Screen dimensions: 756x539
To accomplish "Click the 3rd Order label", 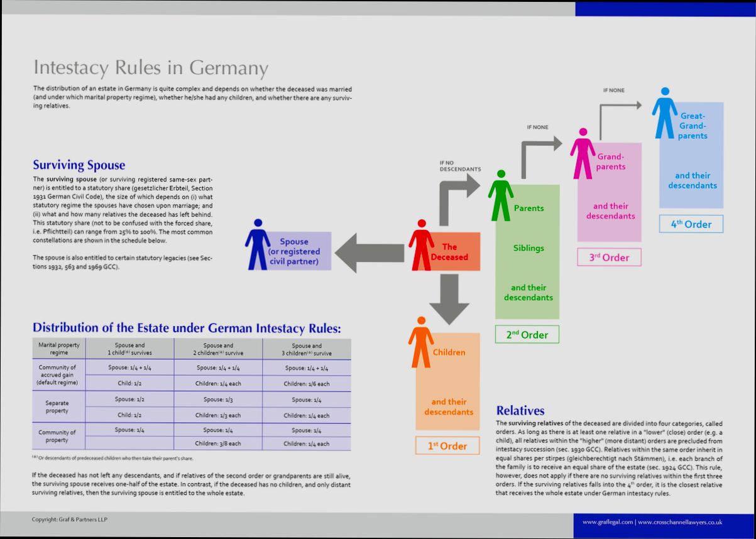I will pyautogui.click(x=608, y=258).
